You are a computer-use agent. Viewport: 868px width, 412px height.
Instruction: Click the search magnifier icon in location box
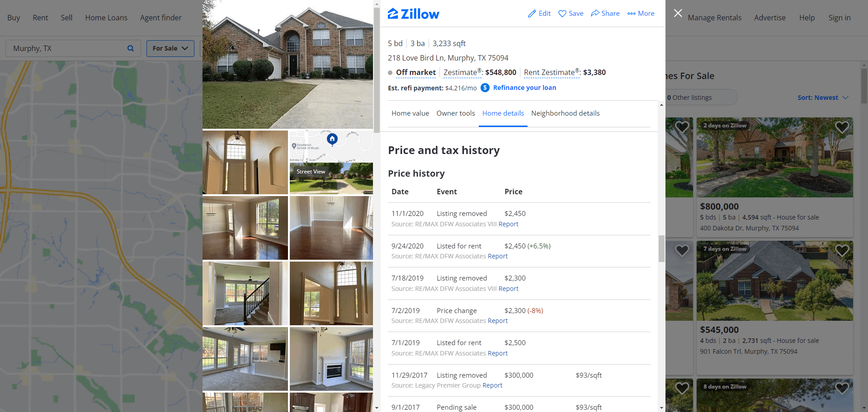131,48
